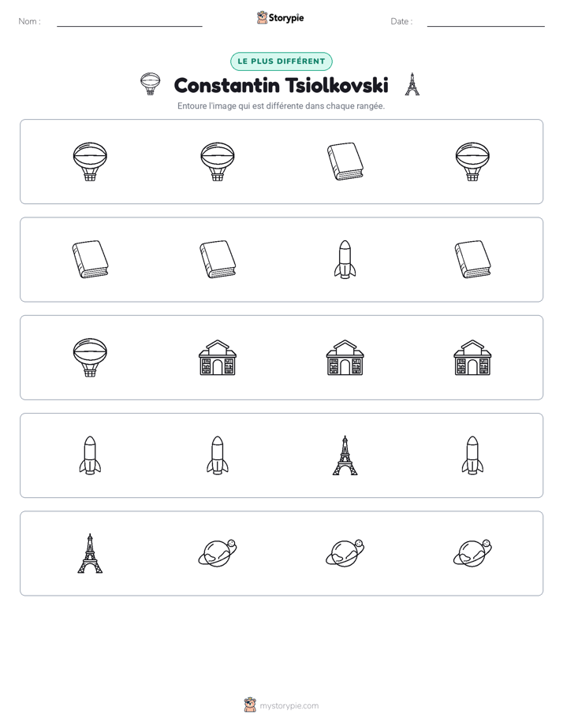Click the Date input line

[x=486, y=22]
